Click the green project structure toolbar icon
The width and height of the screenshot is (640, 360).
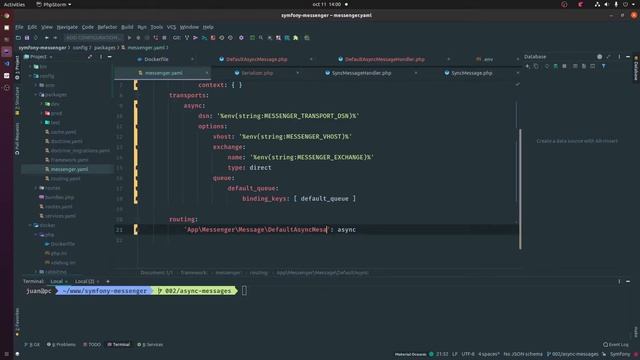252,38
